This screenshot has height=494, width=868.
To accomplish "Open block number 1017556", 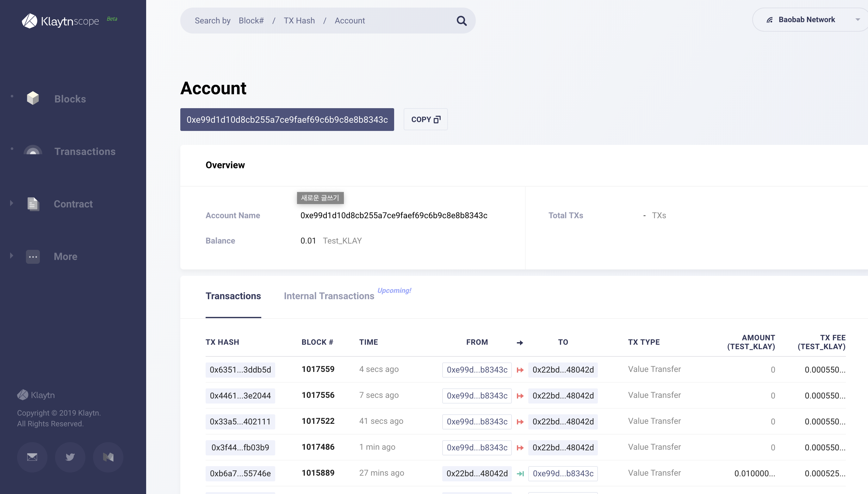I will (x=318, y=395).
